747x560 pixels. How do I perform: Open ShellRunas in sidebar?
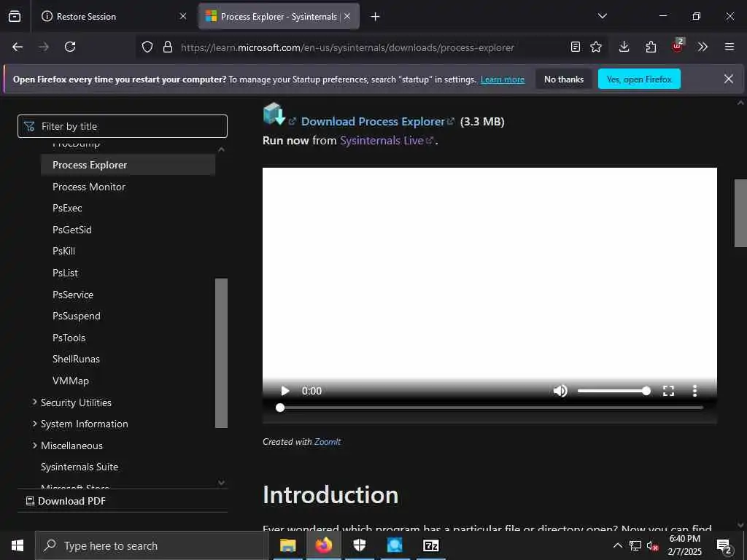[x=76, y=359]
